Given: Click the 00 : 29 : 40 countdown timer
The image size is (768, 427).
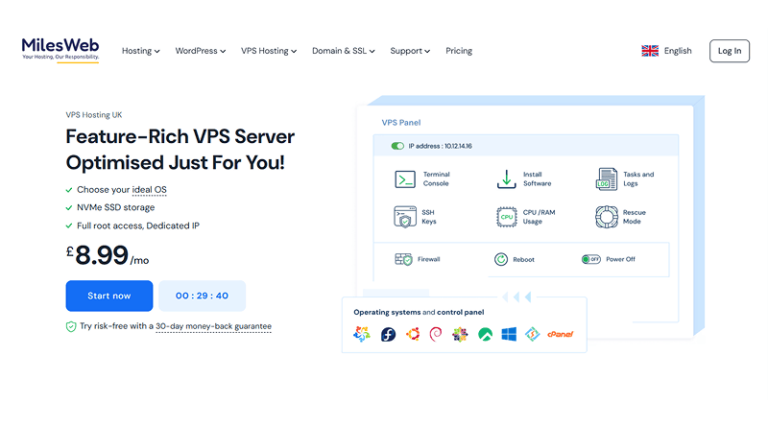Looking at the screenshot, I should click(202, 296).
